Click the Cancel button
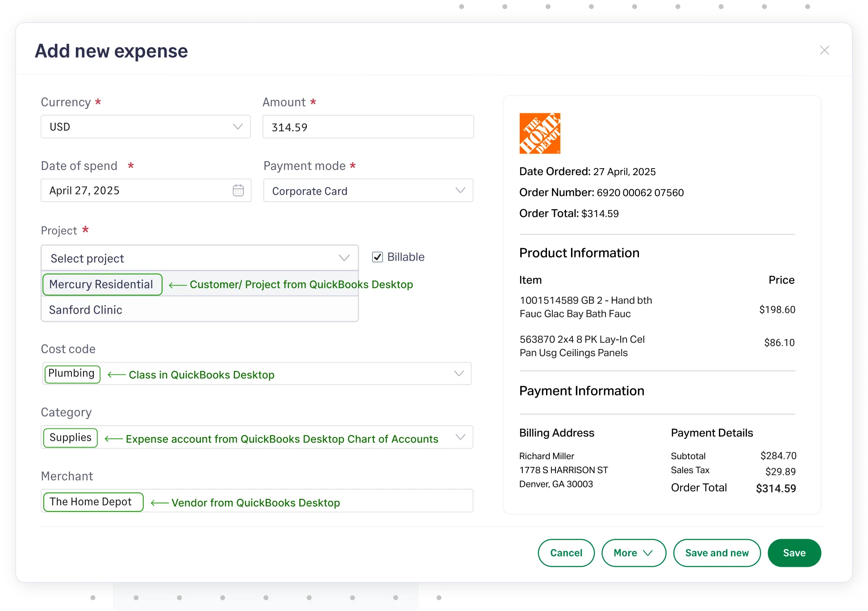 click(x=566, y=553)
